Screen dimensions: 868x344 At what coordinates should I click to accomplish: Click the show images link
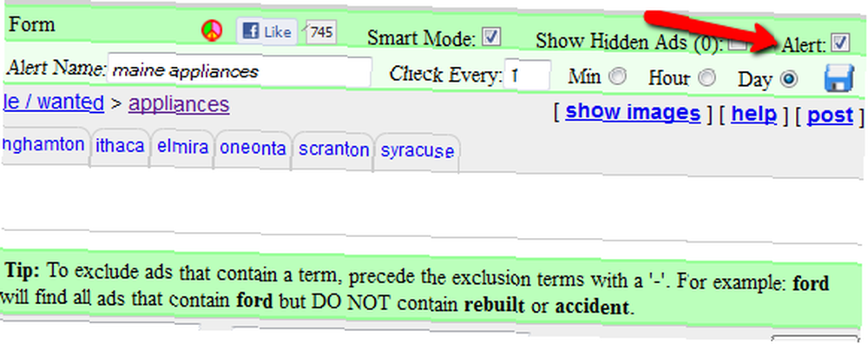[x=633, y=112]
